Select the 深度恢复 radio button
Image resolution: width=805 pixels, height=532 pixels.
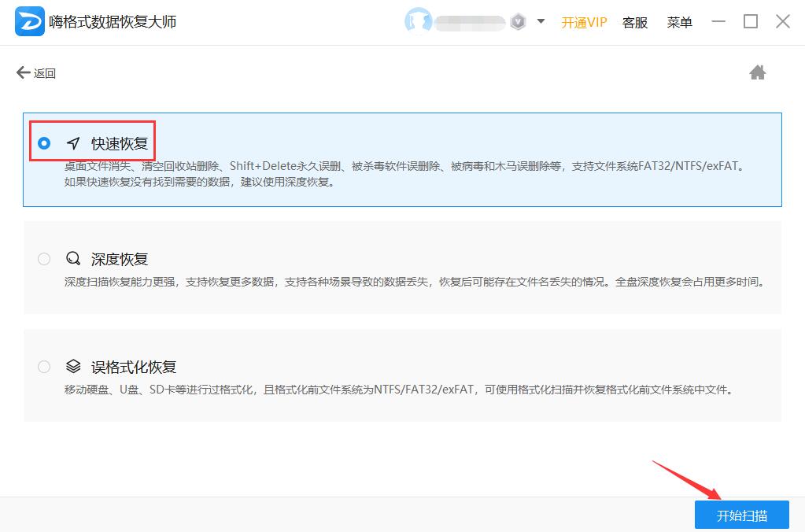pyautogui.click(x=44, y=258)
